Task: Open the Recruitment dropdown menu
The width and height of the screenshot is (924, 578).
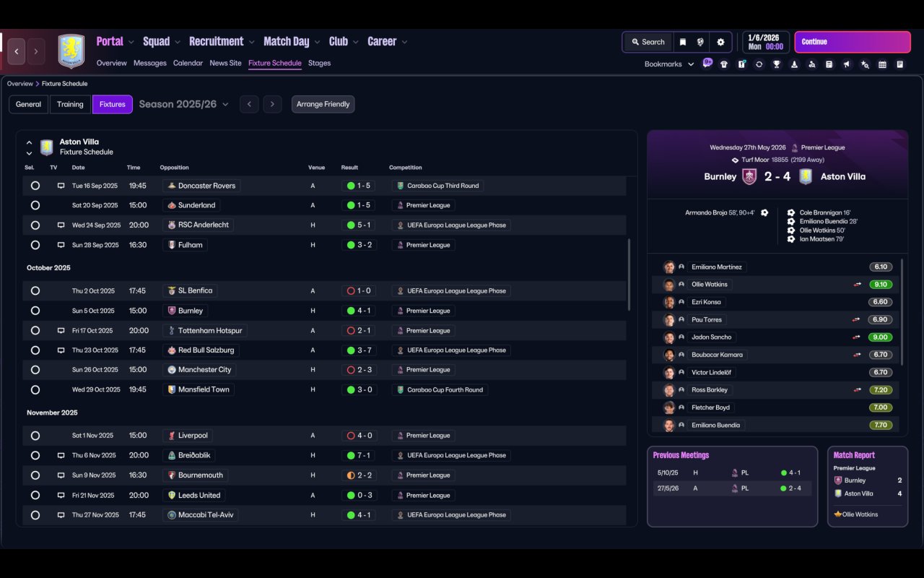Action: [222, 42]
